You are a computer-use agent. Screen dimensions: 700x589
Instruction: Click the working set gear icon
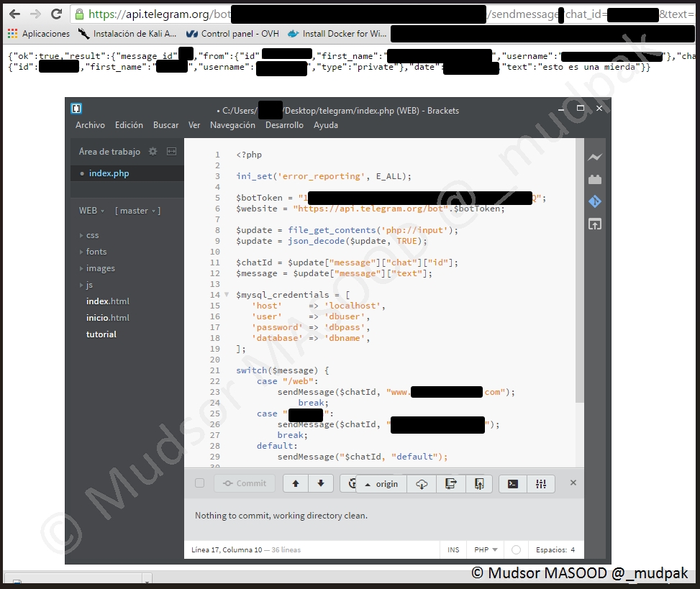[x=153, y=152]
